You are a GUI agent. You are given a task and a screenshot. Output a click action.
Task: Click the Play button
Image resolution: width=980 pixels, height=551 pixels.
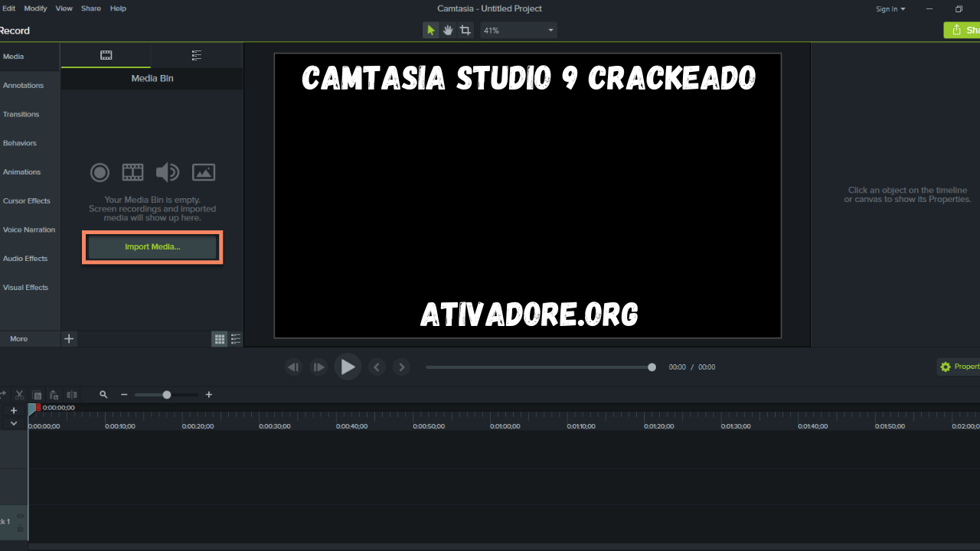tap(348, 367)
